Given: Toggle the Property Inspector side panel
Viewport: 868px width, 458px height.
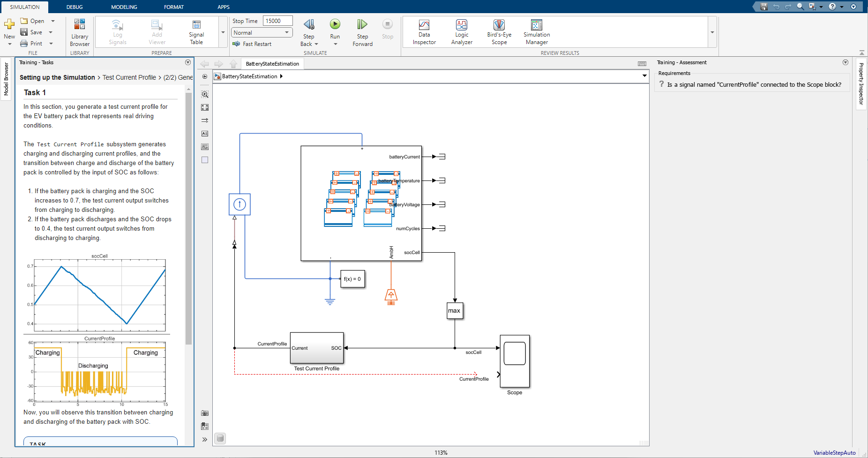Looking at the screenshot, I should (861, 83).
